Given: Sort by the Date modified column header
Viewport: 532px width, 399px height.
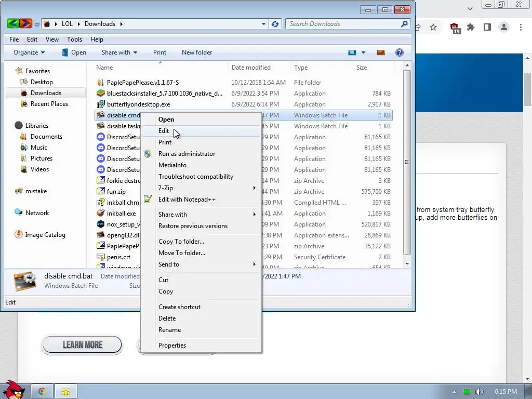Looking at the screenshot, I should pyautogui.click(x=260, y=67).
